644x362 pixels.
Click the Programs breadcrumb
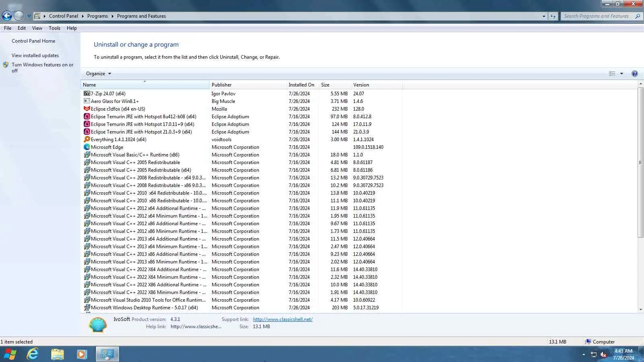(97, 16)
